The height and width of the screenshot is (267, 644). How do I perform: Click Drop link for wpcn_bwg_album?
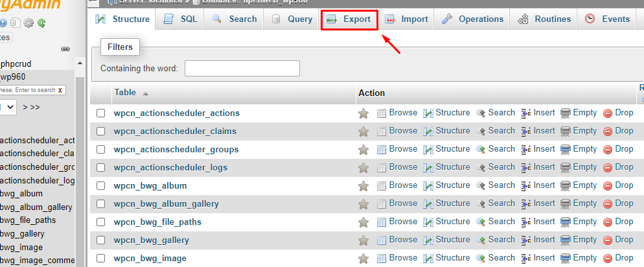(x=624, y=185)
